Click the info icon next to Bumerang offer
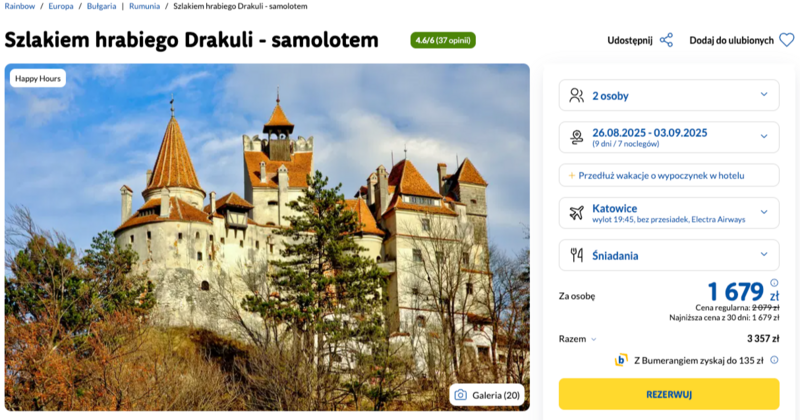 774,360
